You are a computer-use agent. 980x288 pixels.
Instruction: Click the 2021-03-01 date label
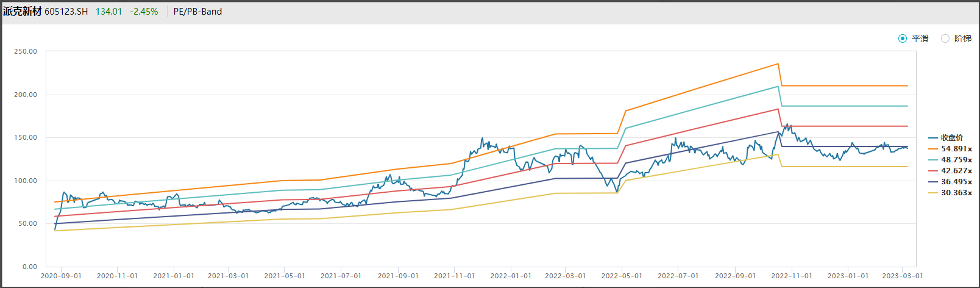pyautogui.click(x=229, y=276)
